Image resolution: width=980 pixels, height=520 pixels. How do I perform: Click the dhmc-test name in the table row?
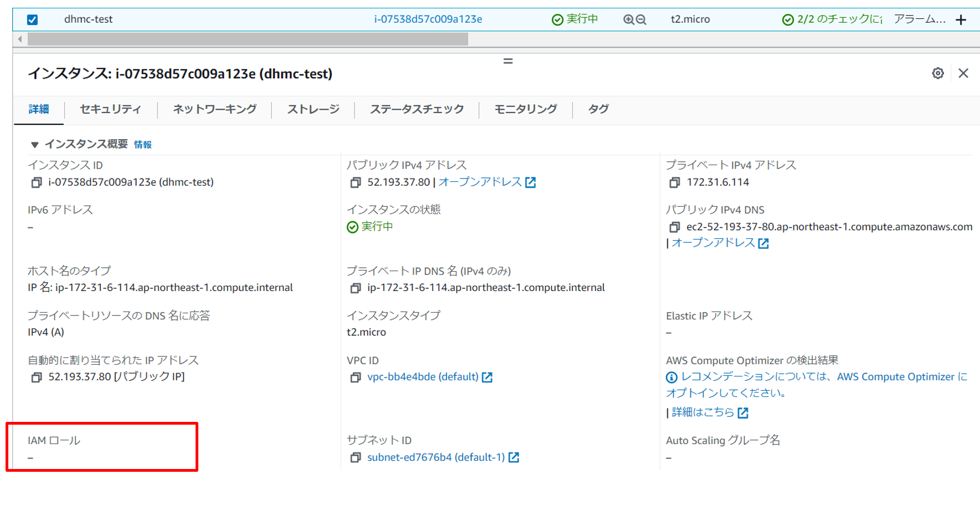tap(88, 19)
